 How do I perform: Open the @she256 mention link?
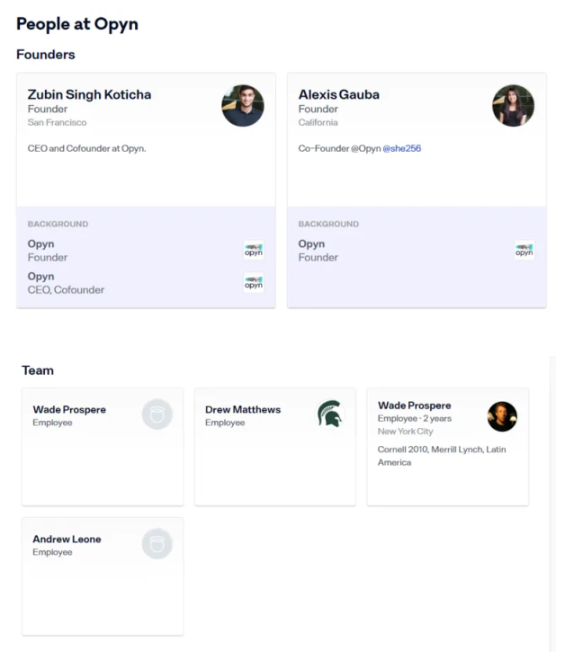[x=402, y=148]
